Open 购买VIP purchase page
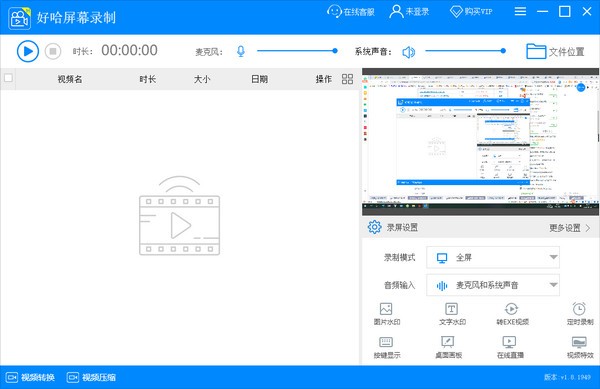Screen dimensions: 600x389 click(471, 11)
